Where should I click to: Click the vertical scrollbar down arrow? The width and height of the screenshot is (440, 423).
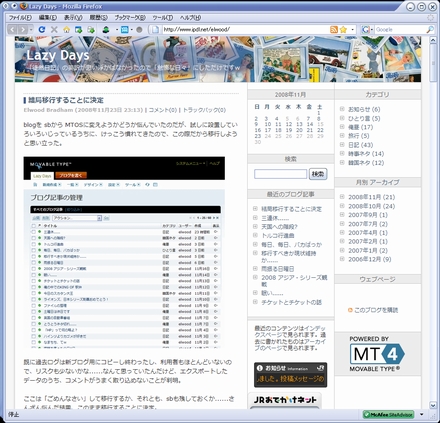433,405
